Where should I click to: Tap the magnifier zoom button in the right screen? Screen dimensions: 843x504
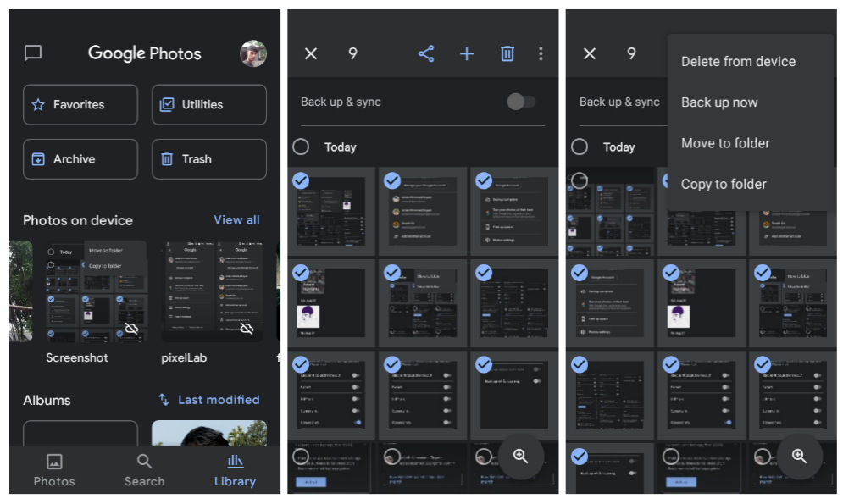pos(799,457)
